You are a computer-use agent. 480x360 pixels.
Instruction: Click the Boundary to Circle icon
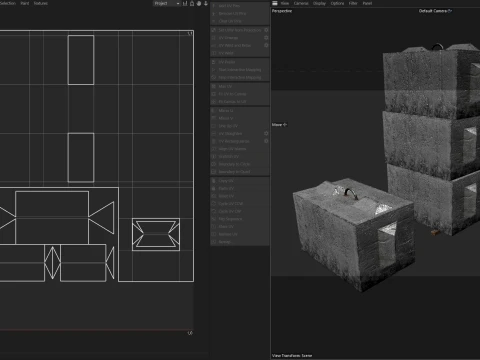[x=214, y=164]
